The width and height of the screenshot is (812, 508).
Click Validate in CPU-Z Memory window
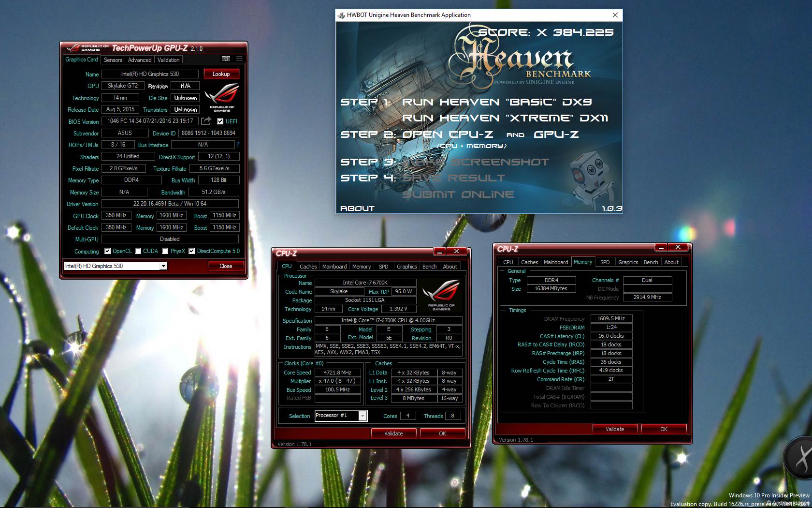[x=615, y=429]
